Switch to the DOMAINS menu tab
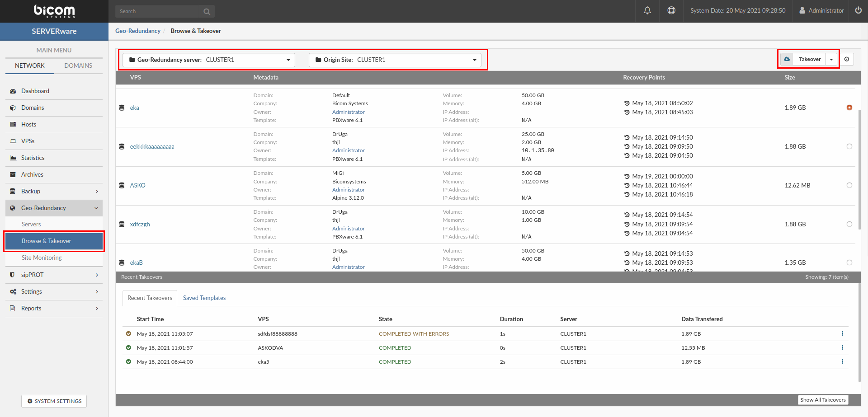 click(78, 66)
